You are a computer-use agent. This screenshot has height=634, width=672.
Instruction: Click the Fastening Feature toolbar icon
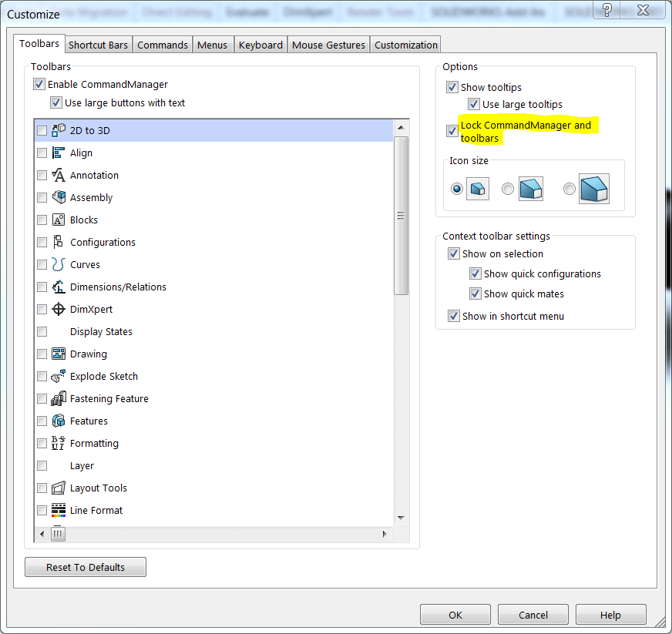58,398
